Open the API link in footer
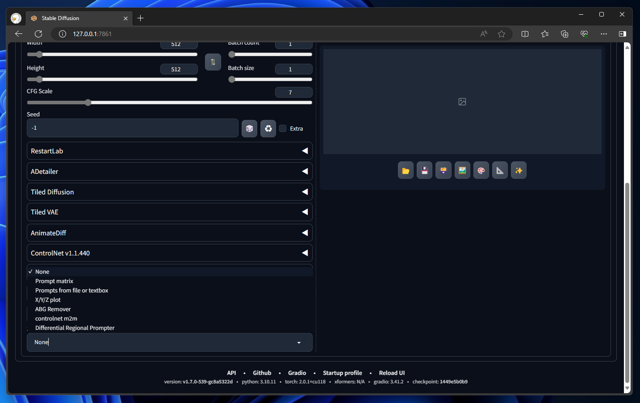Viewport: 640px width, 403px height. click(231, 373)
